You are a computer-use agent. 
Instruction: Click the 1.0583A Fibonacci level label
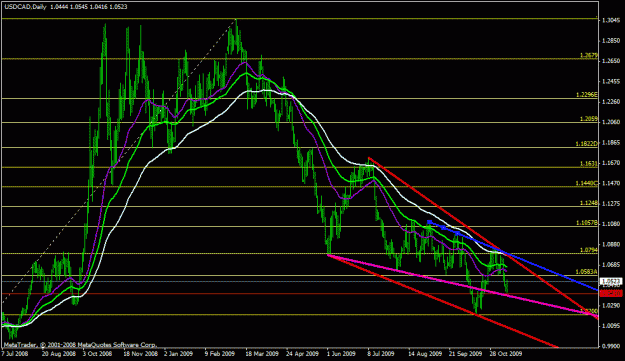click(587, 271)
